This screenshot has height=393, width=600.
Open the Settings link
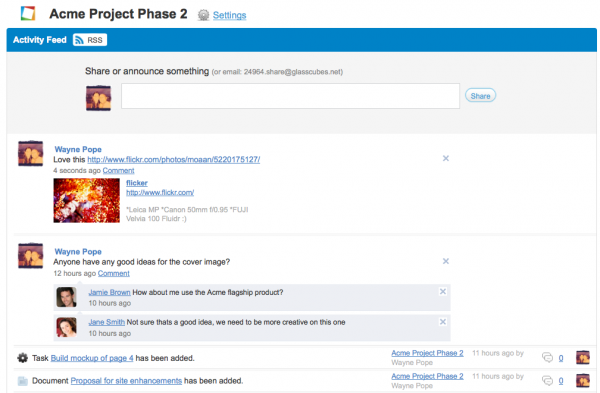point(229,15)
